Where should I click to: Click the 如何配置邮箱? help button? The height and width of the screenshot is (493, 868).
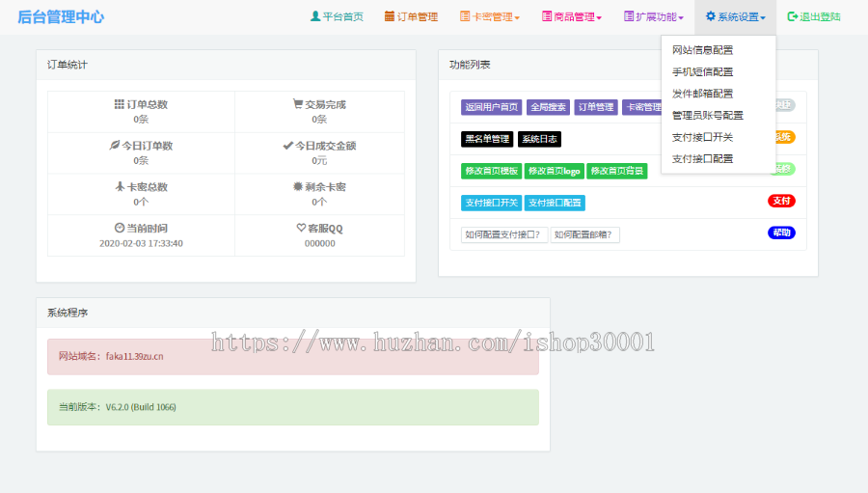[x=585, y=234]
